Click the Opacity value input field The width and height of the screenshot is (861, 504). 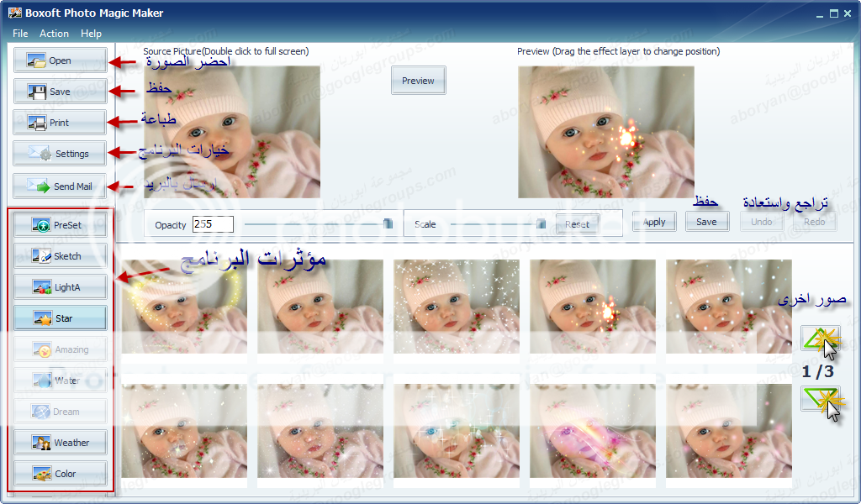213,224
